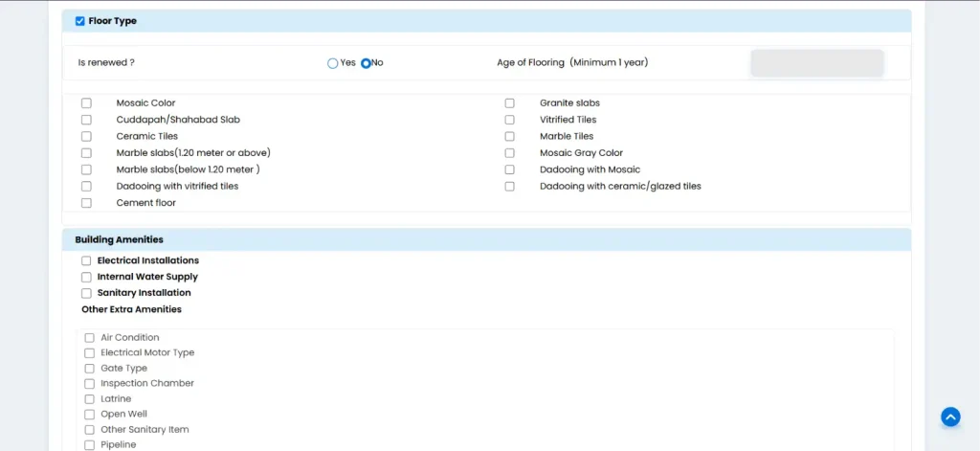Check the Open Well checkbox
Screen dimensions: 980x451
click(x=89, y=414)
